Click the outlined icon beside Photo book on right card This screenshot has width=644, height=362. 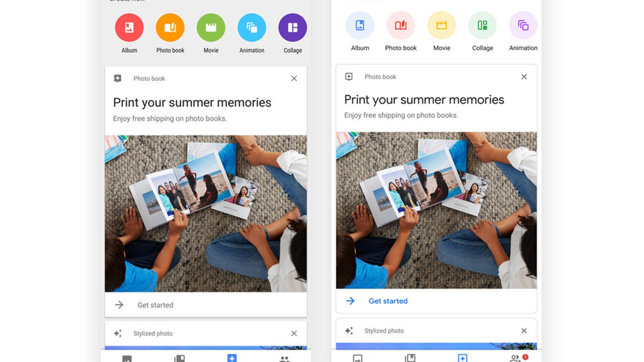point(349,76)
